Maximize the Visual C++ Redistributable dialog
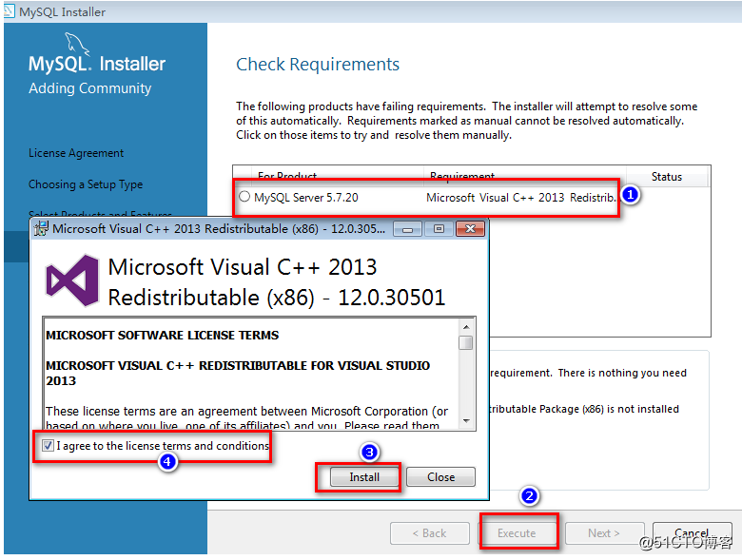 439,229
